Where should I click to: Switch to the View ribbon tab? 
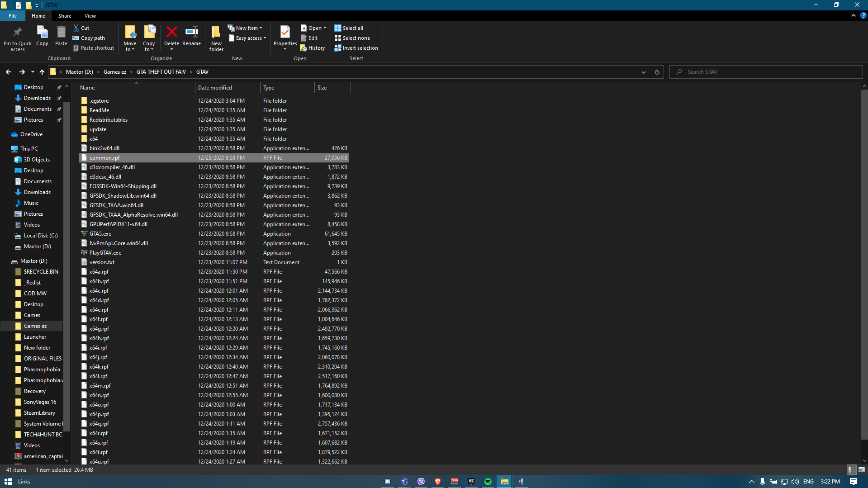90,16
